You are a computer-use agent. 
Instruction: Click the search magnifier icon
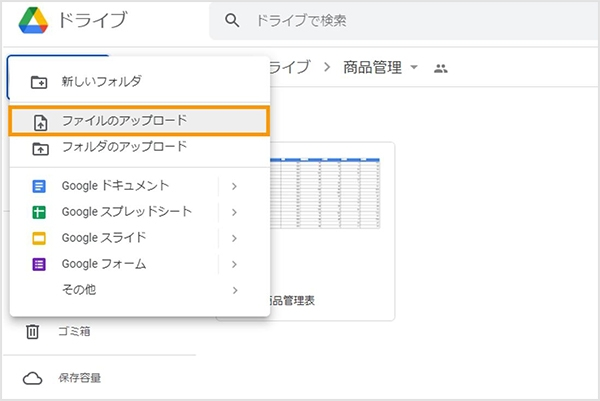[233, 20]
